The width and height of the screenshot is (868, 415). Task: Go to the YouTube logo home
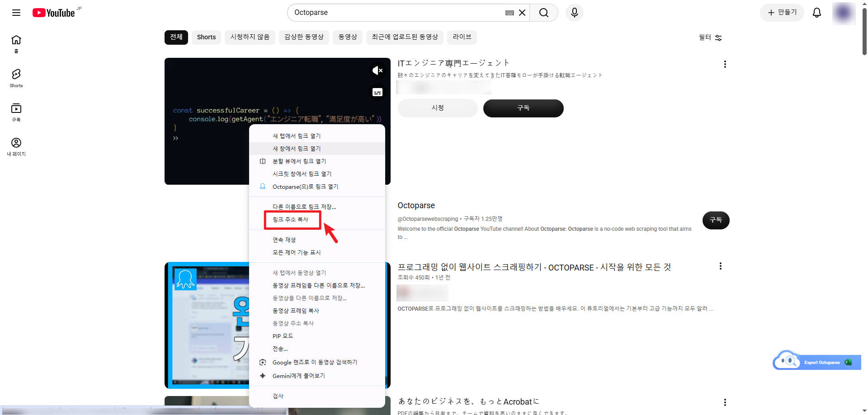[53, 13]
